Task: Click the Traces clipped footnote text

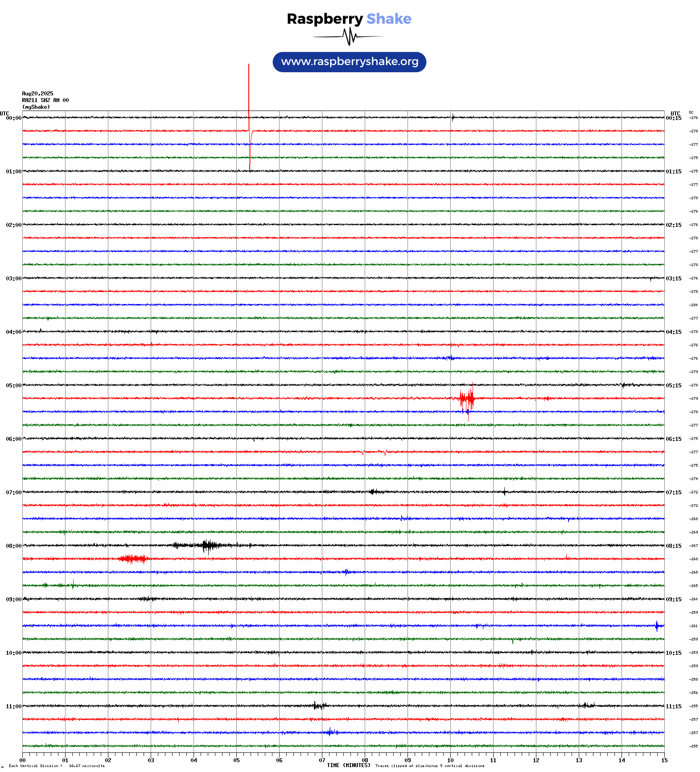Action: (429, 766)
